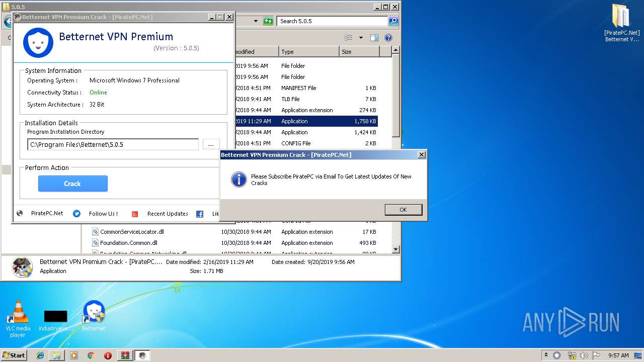This screenshot has width=644, height=362.
Task: Sort by the Date modified column header
Action: click(257, 52)
